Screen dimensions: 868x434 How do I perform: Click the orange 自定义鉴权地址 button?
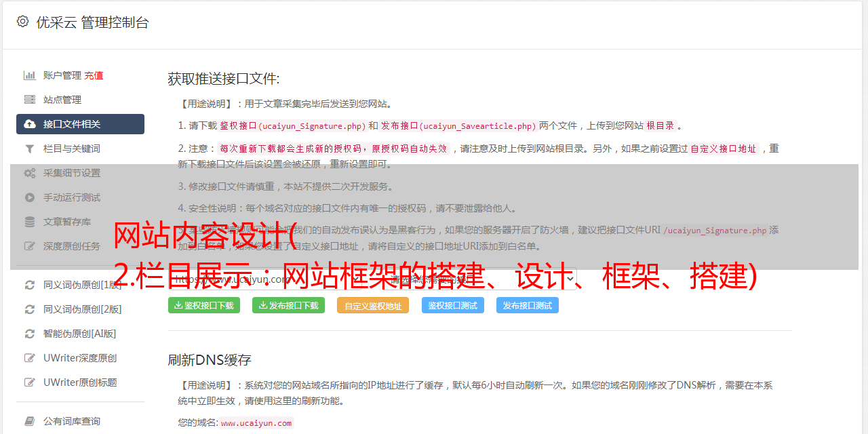pyautogui.click(x=373, y=305)
